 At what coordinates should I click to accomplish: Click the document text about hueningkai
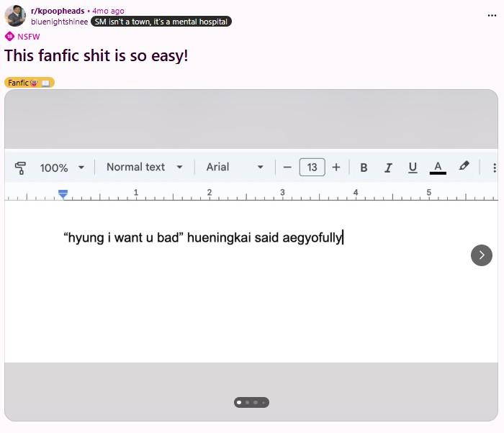[x=203, y=237]
